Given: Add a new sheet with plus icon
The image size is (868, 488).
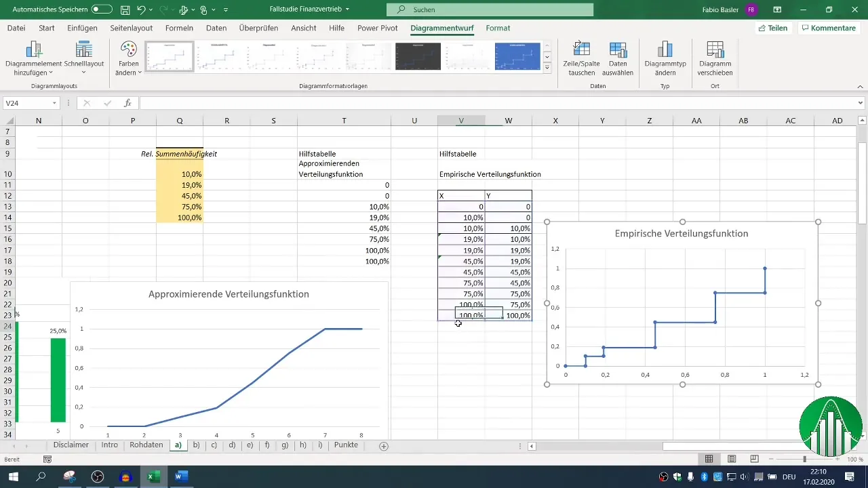Looking at the screenshot, I should pos(384,446).
